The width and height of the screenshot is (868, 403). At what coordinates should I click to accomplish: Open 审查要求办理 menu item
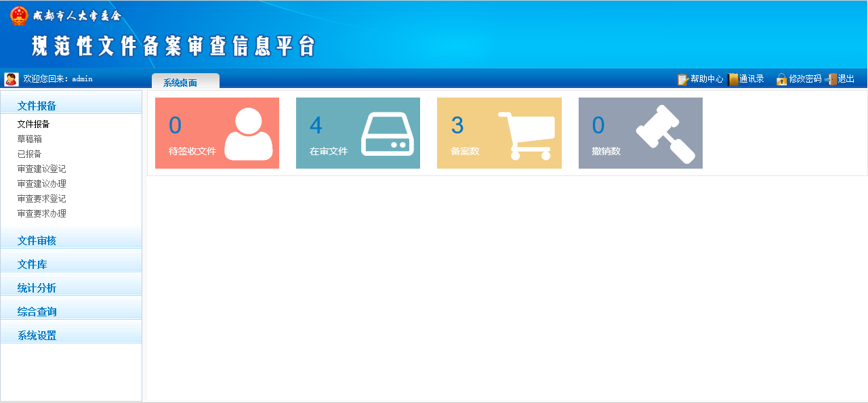41,214
